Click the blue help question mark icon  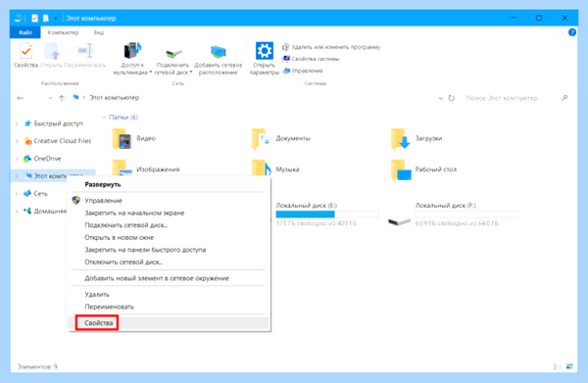coord(572,32)
